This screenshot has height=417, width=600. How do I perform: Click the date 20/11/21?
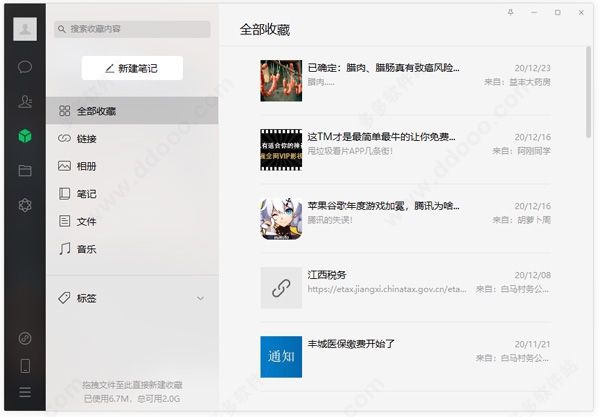click(533, 344)
